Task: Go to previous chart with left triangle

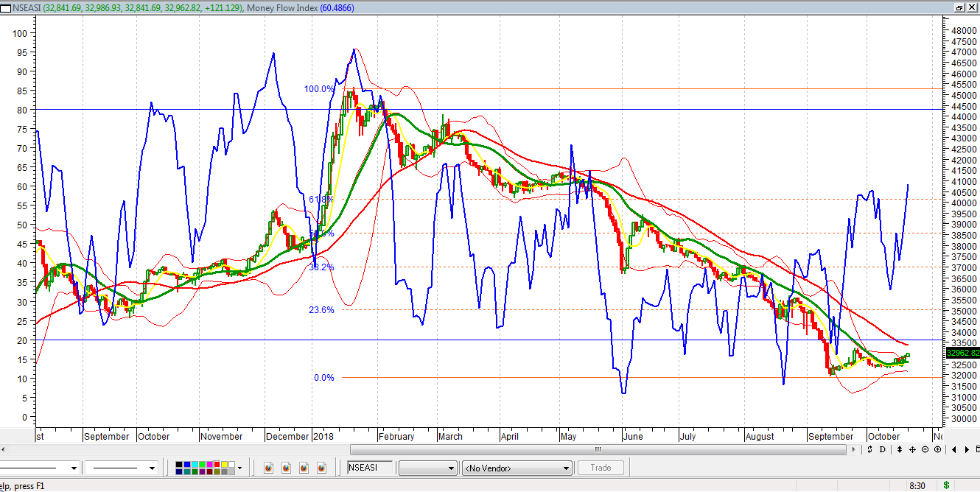Action: [x=955, y=449]
